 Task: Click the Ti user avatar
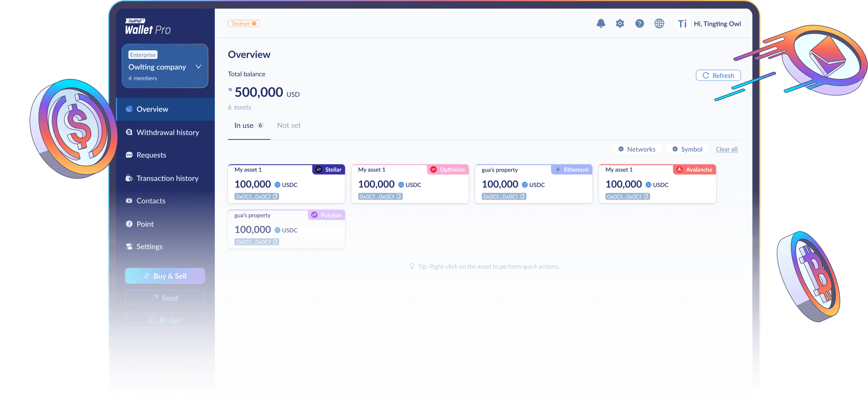coord(682,24)
